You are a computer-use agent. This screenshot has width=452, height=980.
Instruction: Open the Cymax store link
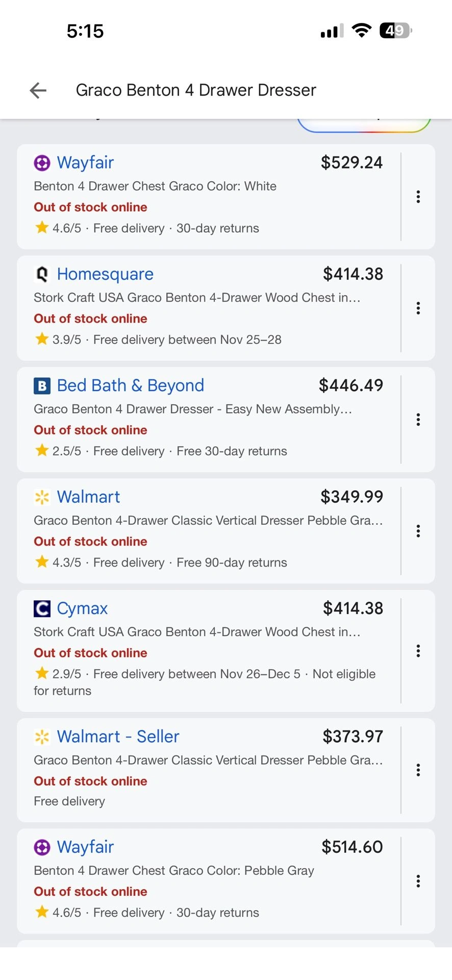click(82, 608)
